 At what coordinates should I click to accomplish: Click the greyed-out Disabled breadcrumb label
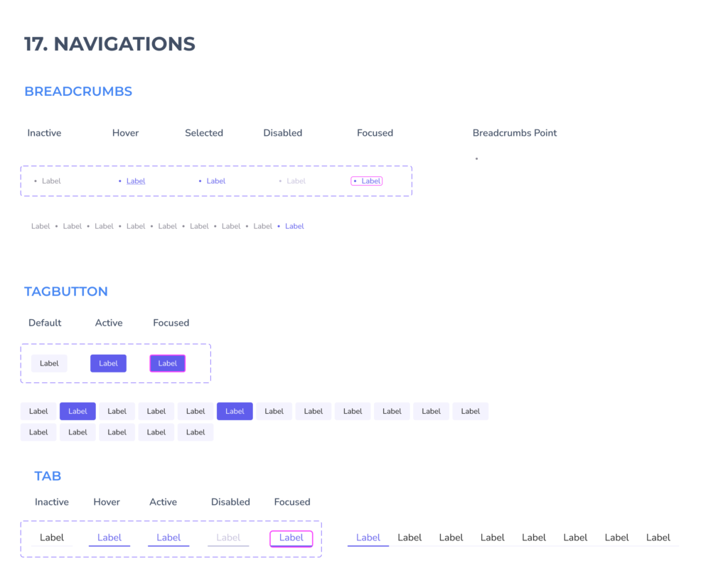coord(296,181)
